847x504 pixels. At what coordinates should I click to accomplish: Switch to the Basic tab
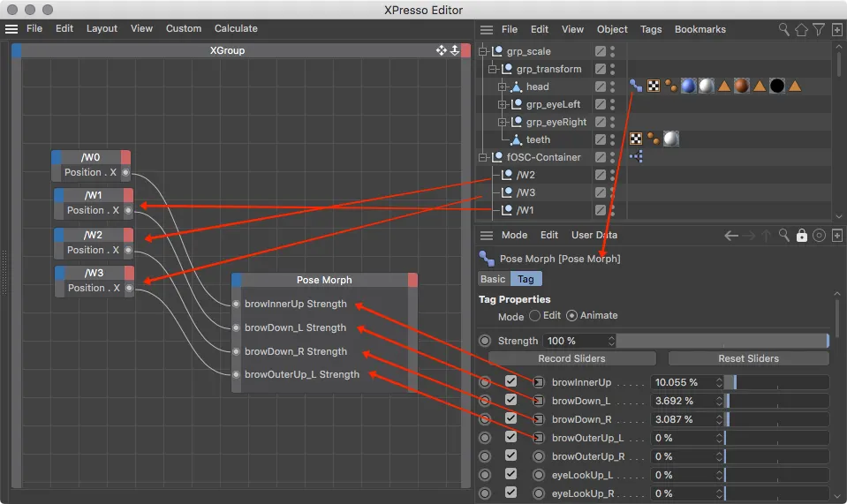point(493,279)
